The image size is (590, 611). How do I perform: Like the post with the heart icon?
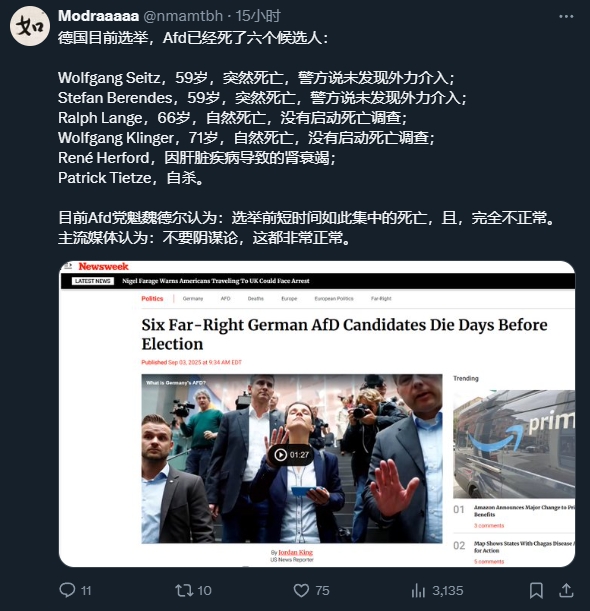(x=301, y=590)
